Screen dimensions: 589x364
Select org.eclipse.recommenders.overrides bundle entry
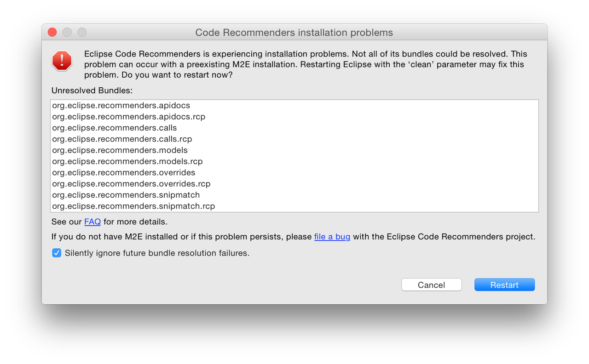[x=294, y=172]
